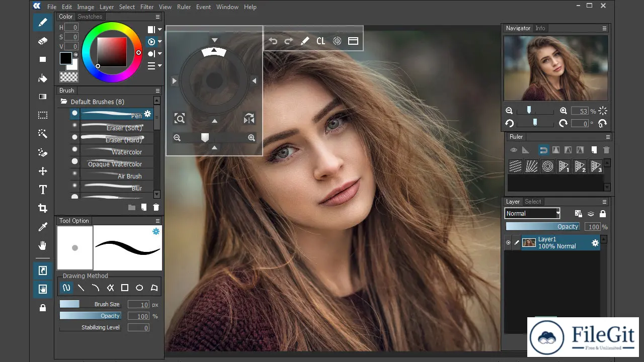The image size is (644, 362).
Task: Open Pen brush settings gear
Action: coord(147,114)
